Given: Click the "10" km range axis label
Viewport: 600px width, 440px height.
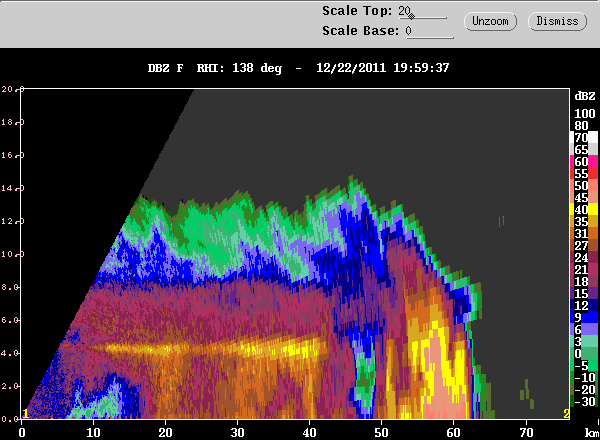Looking at the screenshot, I should pos(93,433).
